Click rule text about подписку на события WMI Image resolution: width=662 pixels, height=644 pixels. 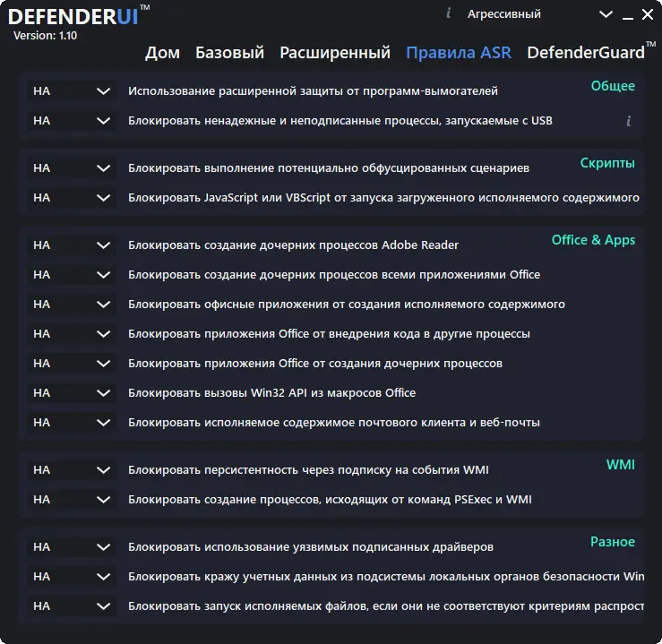pos(308,469)
